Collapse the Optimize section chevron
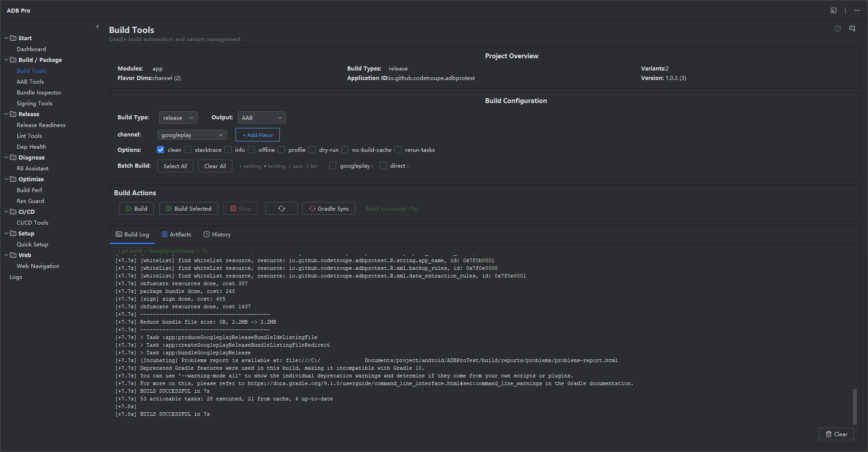Viewport: 868px width, 452px height. [x=6, y=179]
